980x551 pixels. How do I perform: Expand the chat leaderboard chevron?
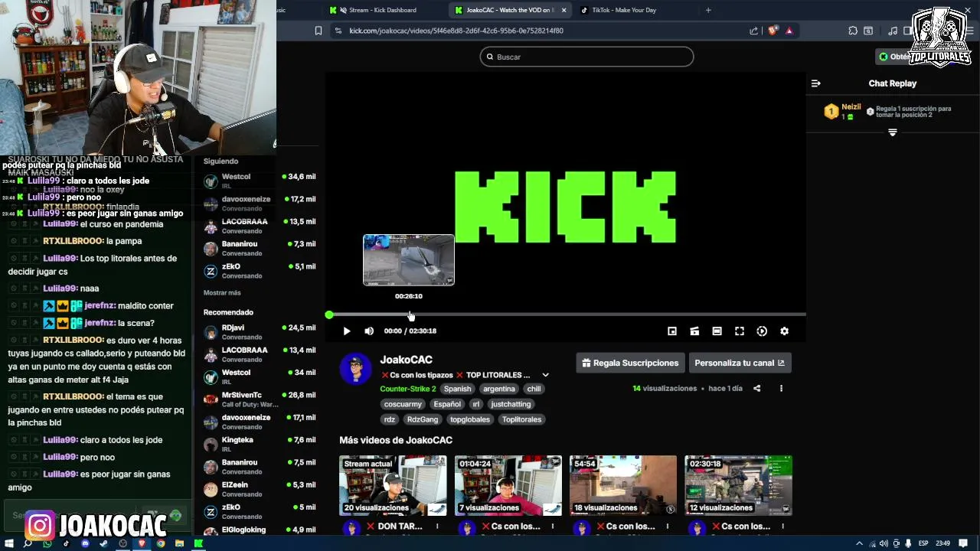tap(892, 133)
